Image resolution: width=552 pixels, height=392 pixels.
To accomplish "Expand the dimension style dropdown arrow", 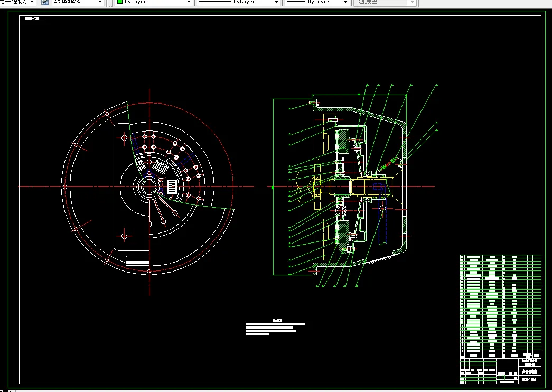I will coord(32,2).
